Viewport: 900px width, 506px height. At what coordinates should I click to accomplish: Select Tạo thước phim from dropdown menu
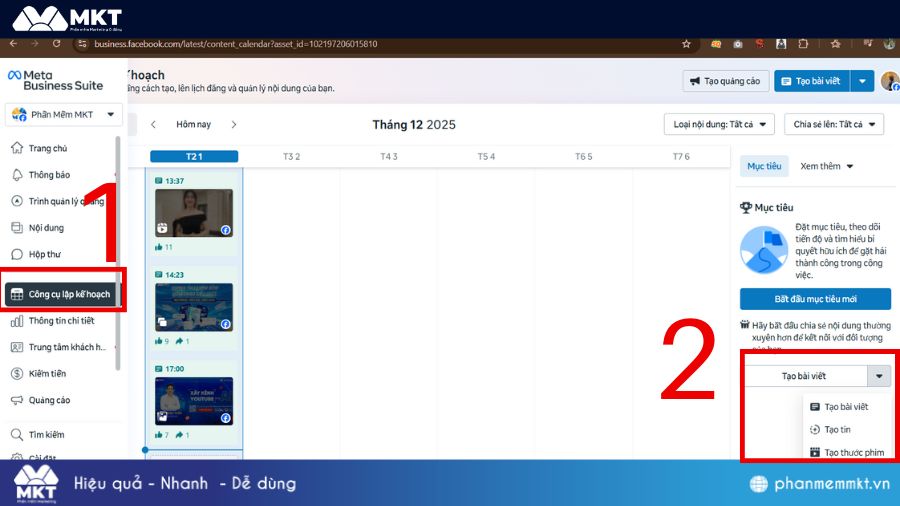click(846, 452)
